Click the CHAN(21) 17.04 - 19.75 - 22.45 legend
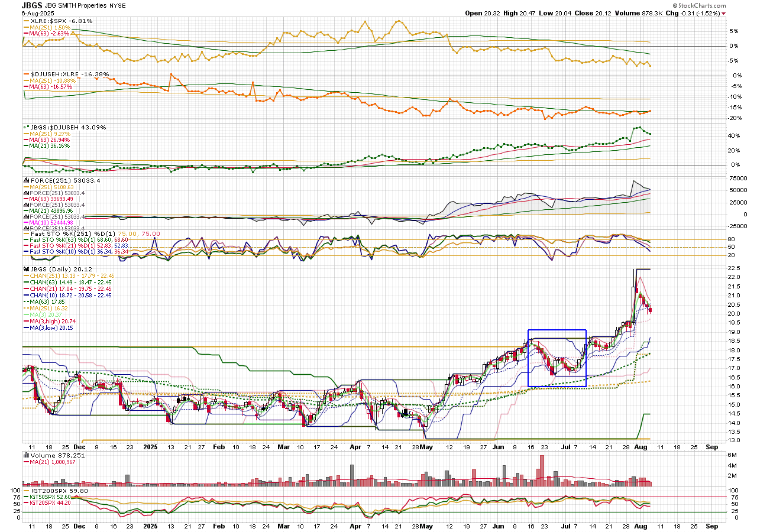This screenshot has width=757, height=532. coord(70,288)
